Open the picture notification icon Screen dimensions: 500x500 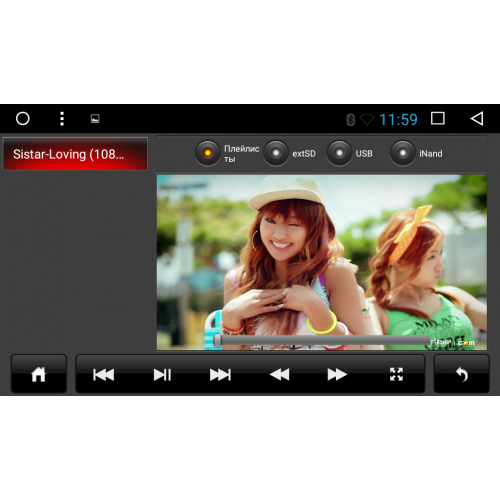tap(95, 119)
